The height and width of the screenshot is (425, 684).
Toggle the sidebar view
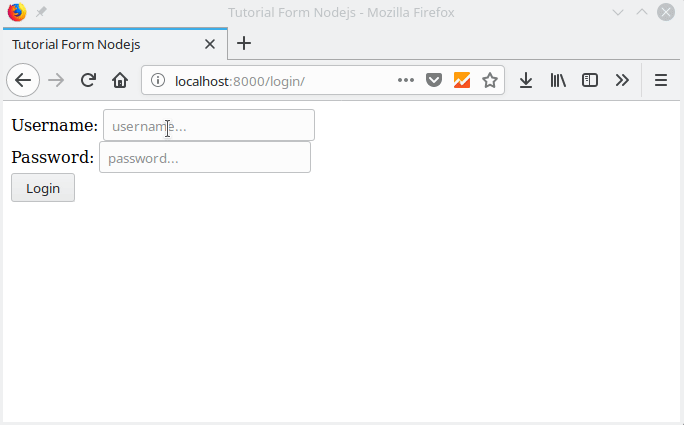(590, 80)
